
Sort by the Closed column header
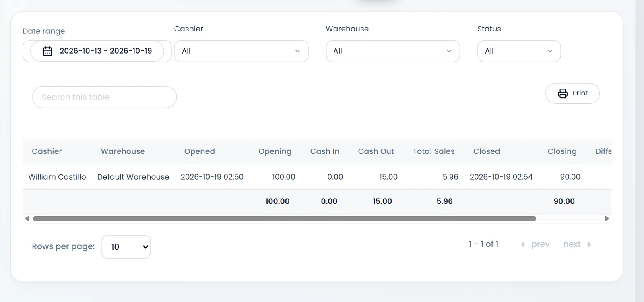487,151
